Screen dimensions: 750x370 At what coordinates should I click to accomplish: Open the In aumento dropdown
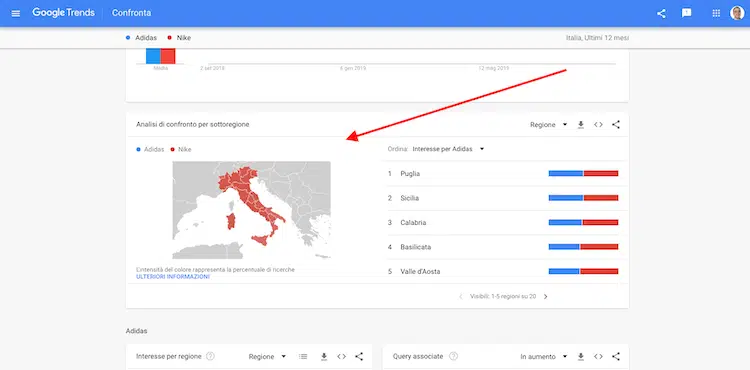click(544, 357)
